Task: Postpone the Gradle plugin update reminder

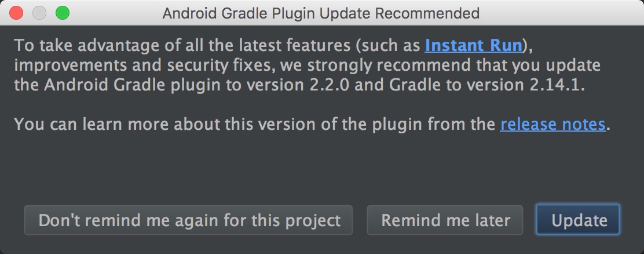Action: click(x=445, y=220)
